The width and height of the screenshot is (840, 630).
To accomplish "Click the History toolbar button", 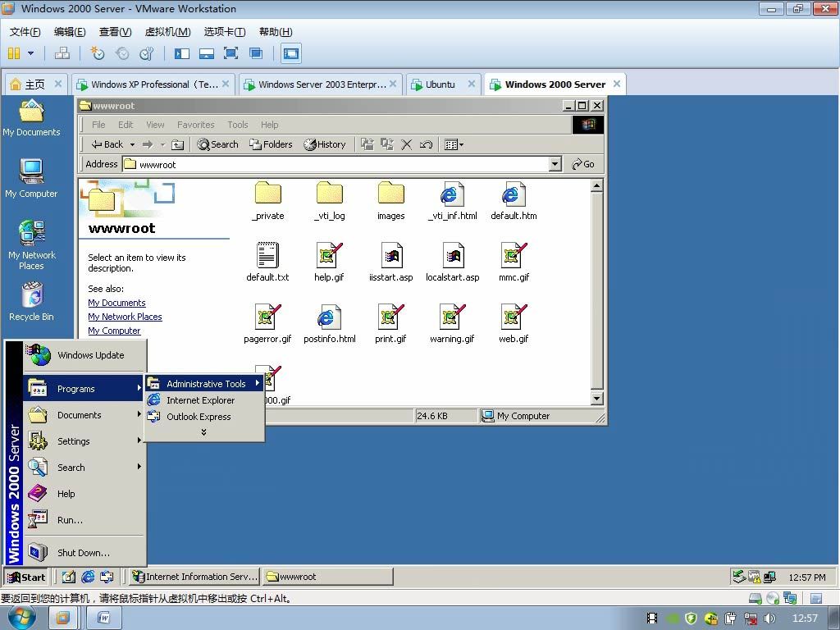I will pos(325,144).
